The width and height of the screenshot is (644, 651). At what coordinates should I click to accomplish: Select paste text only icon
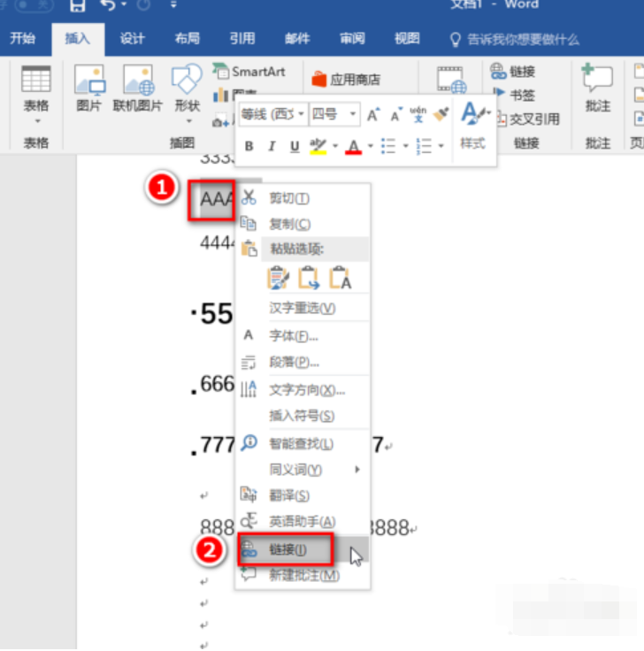point(340,279)
